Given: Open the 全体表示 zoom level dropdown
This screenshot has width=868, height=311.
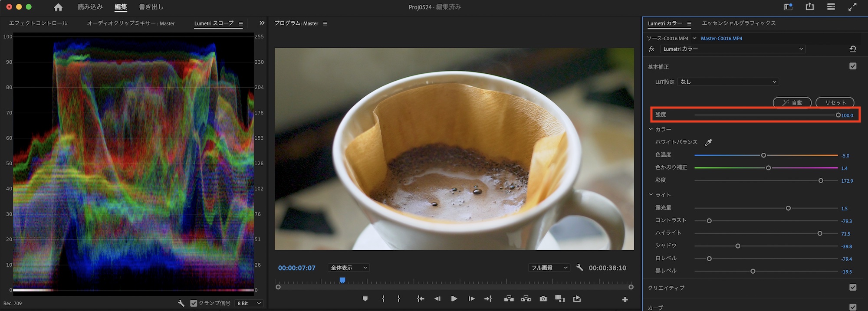Looking at the screenshot, I should pos(349,268).
